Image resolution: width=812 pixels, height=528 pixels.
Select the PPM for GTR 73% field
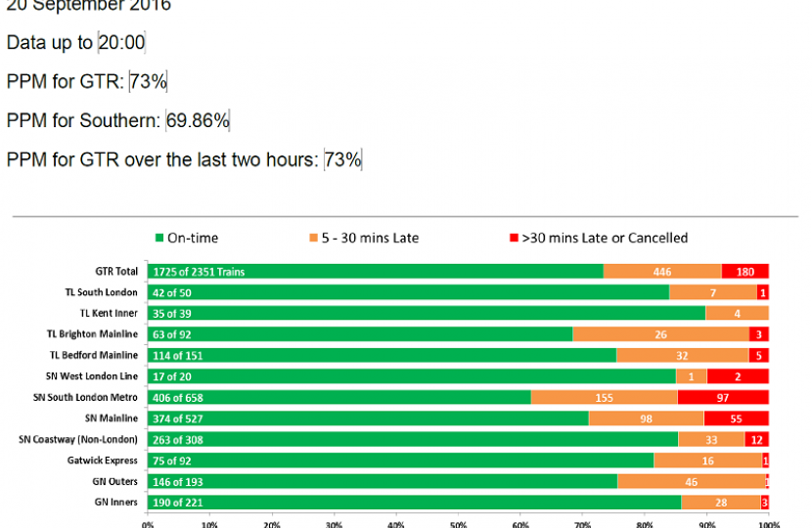148,81
